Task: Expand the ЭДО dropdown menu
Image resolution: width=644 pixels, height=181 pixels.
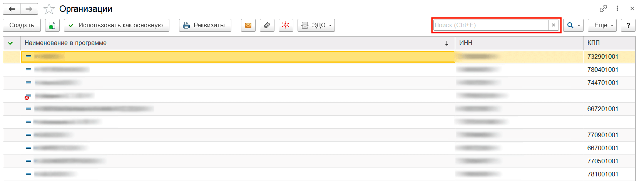Action: tap(316, 25)
